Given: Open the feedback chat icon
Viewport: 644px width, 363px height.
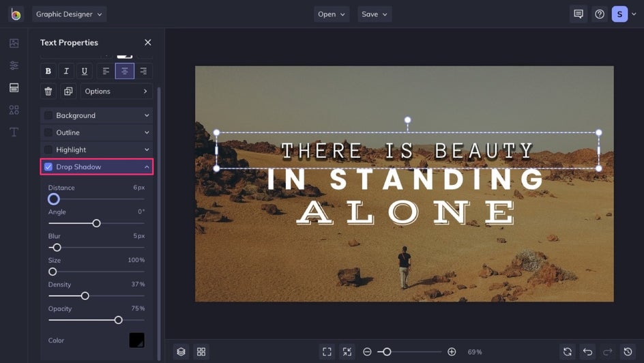Looking at the screenshot, I should [x=579, y=14].
